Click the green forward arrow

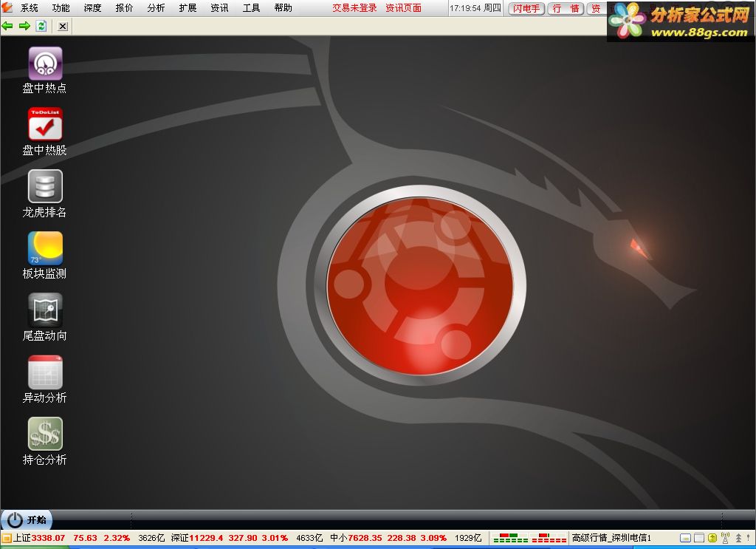(24, 26)
